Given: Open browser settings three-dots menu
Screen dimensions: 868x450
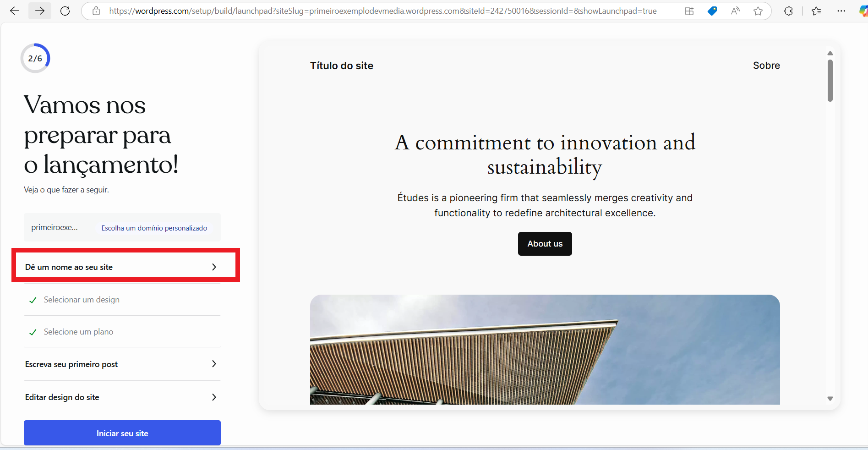Looking at the screenshot, I should click(x=841, y=11).
